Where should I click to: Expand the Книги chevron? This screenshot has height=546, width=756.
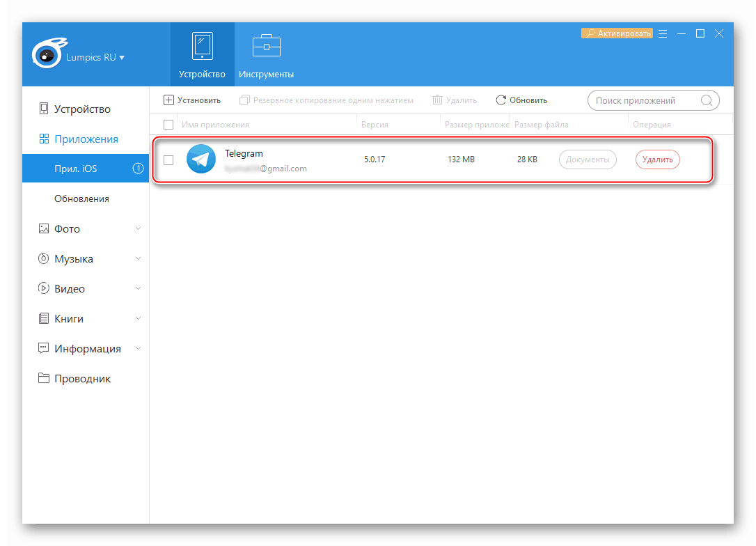pyautogui.click(x=139, y=318)
